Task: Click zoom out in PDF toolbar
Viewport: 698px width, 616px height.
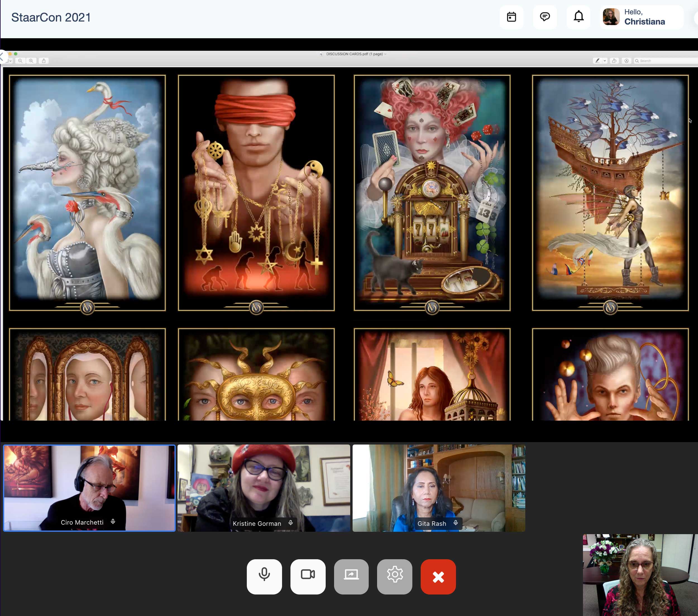Action: pyautogui.click(x=20, y=61)
